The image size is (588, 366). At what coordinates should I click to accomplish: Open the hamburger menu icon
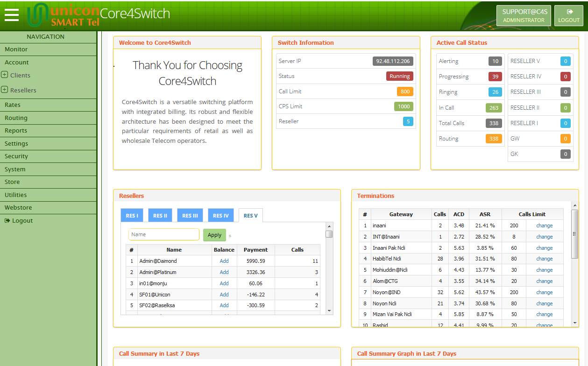[12, 15]
